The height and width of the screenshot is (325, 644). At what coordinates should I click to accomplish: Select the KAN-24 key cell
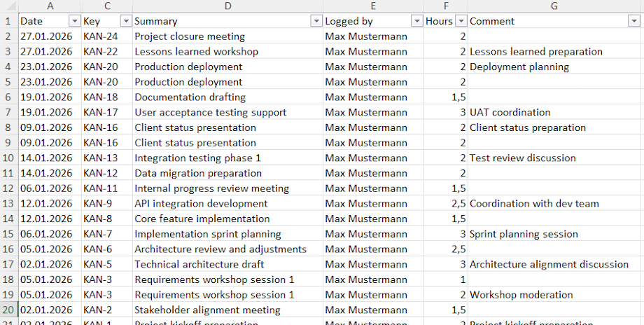[x=106, y=36]
